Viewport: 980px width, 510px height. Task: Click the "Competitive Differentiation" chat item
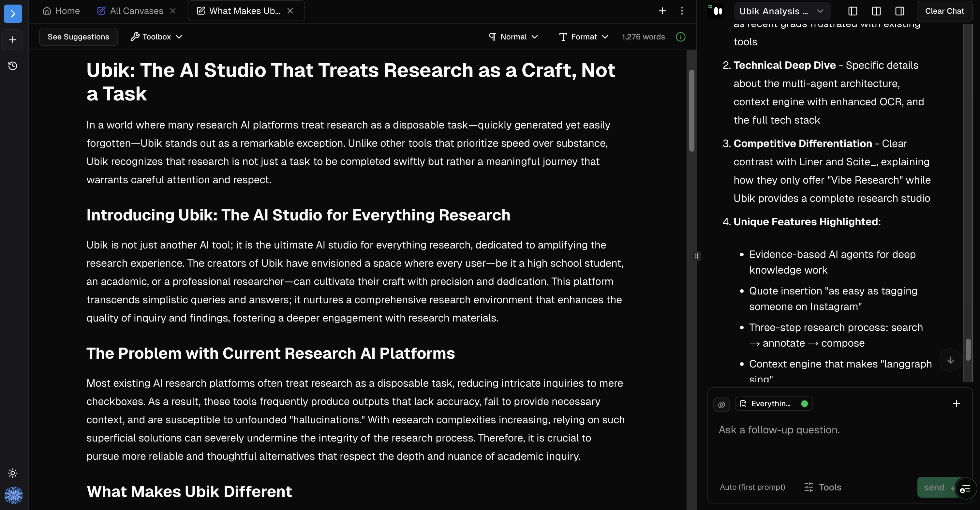(x=803, y=143)
